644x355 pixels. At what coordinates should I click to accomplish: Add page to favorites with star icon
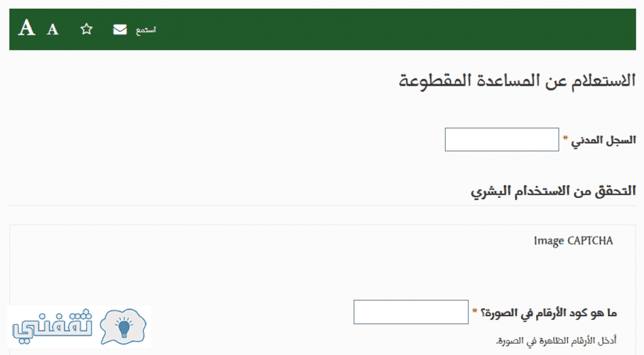pyautogui.click(x=86, y=29)
